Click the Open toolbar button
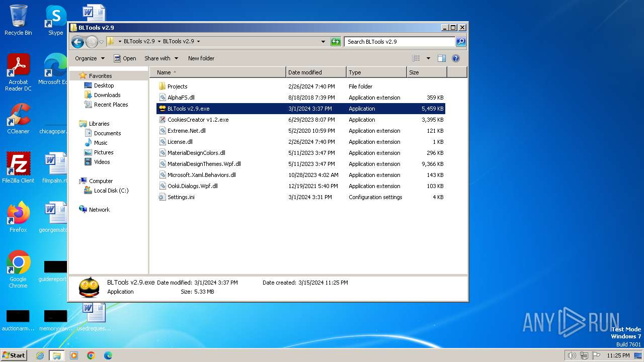 (x=125, y=58)
